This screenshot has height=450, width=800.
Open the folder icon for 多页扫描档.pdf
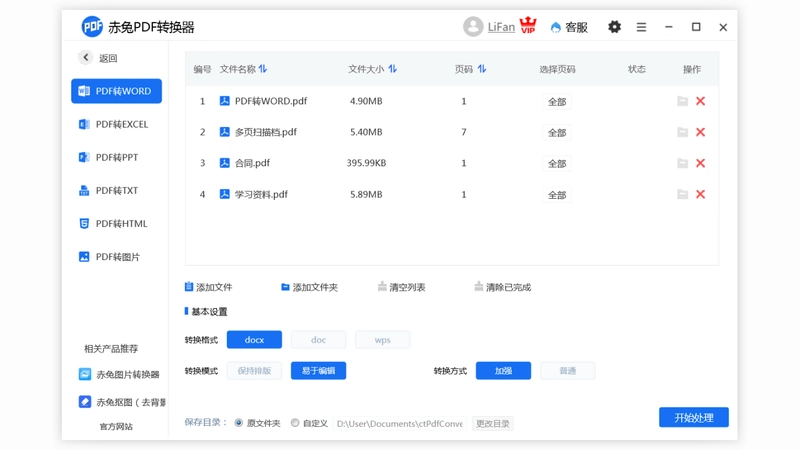pyautogui.click(x=683, y=132)
